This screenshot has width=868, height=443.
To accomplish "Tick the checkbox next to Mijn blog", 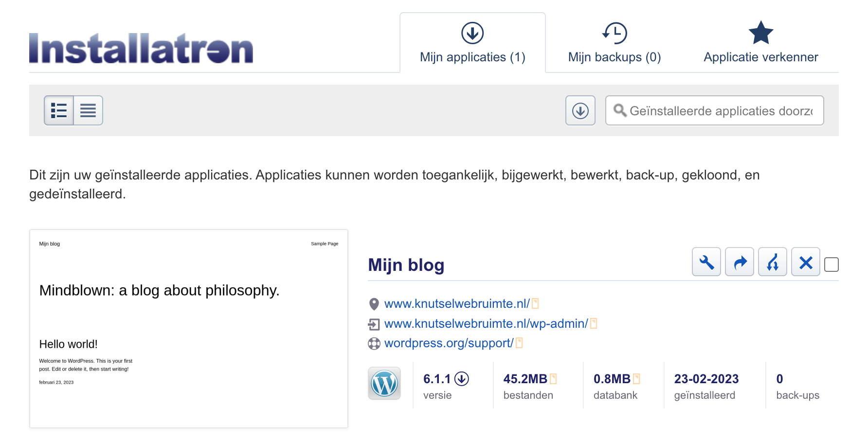I will 832,265.
